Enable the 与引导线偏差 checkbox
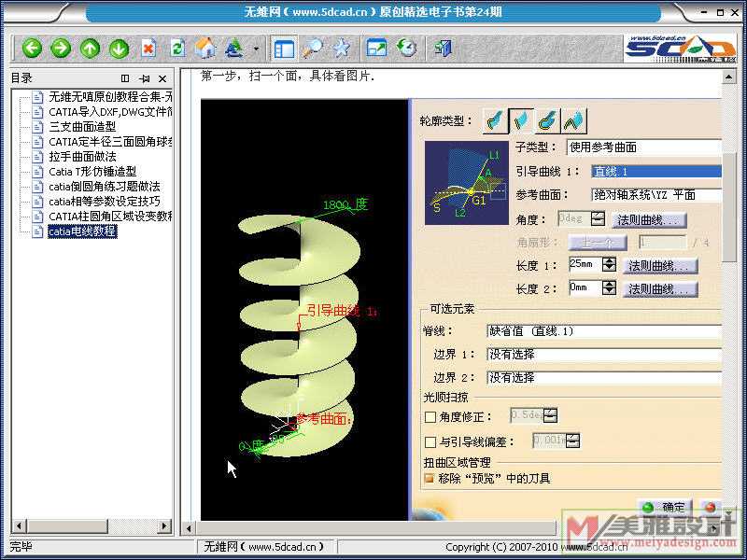The width and height of the screenshot is (747, 560). 430,441
